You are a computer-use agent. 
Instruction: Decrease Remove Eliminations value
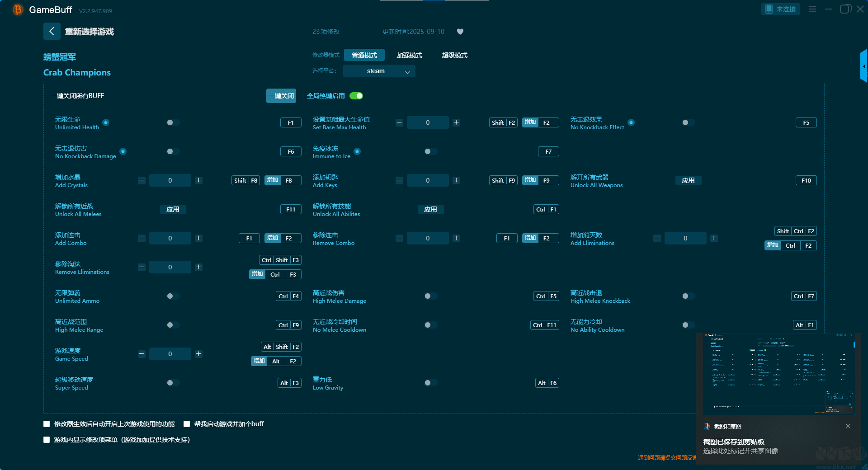142,267
